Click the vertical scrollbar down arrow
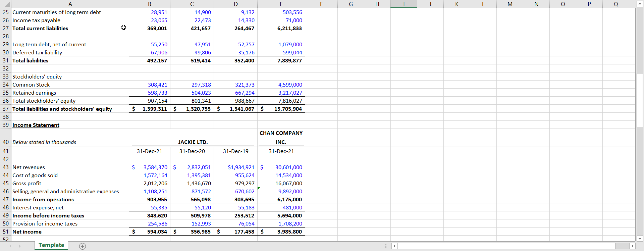The image size is (644, 251). [x=640, y=239]
